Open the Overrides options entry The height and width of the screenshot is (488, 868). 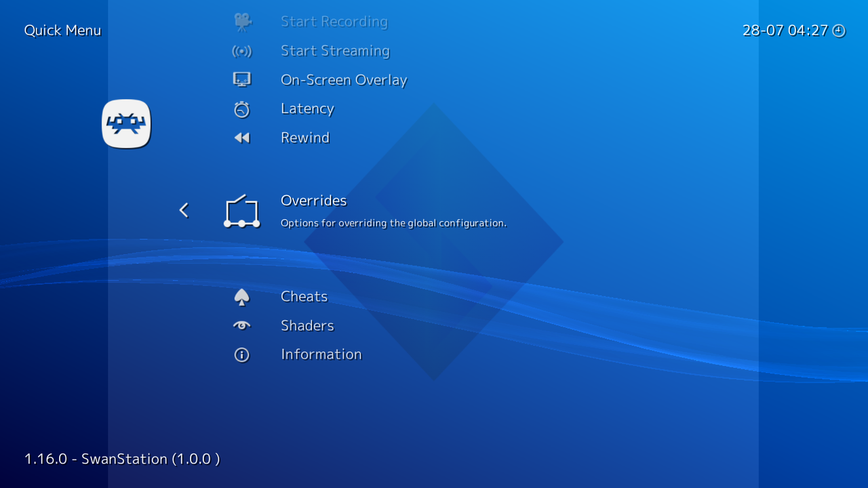pos(313,201)
